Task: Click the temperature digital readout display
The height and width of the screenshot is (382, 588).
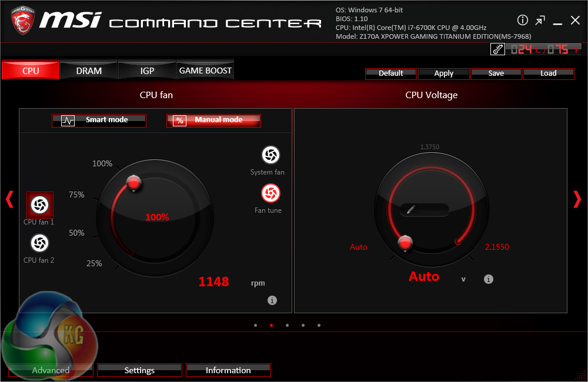Action: (x=545, y=49)
